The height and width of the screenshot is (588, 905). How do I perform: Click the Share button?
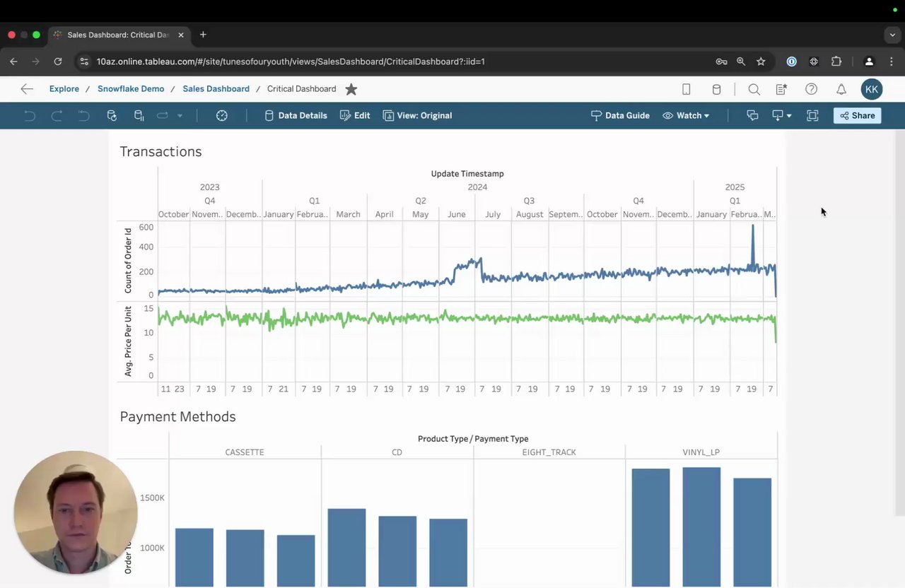[858, 115]
